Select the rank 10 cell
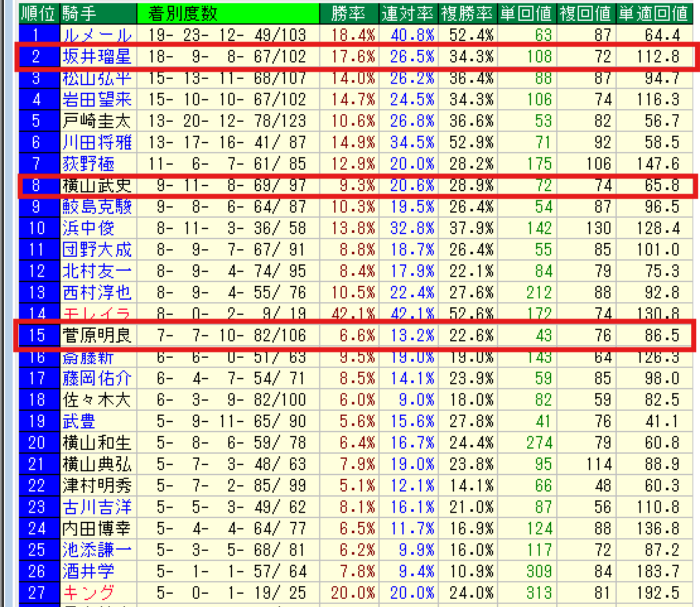700x607 pixels. (x=38, y=228)
